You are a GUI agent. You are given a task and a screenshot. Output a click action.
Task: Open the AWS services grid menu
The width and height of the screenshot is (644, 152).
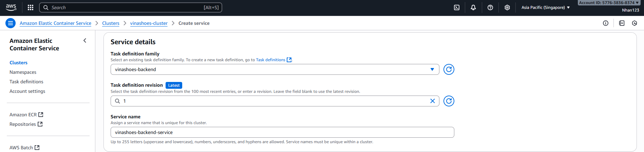pyautogui.click(x=31, y=7)
